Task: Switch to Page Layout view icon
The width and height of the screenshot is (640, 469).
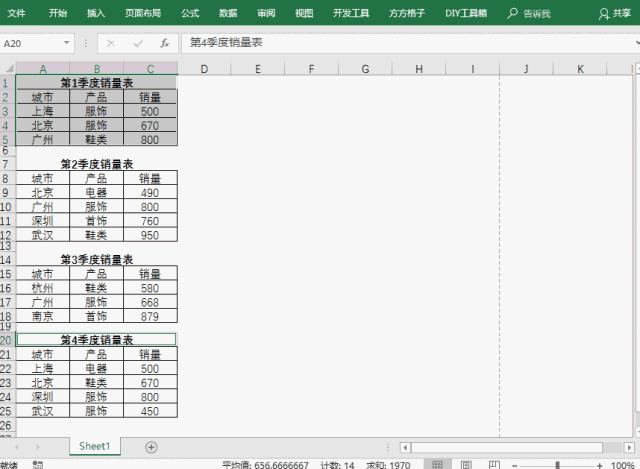Action: click(x=466, y=465)
